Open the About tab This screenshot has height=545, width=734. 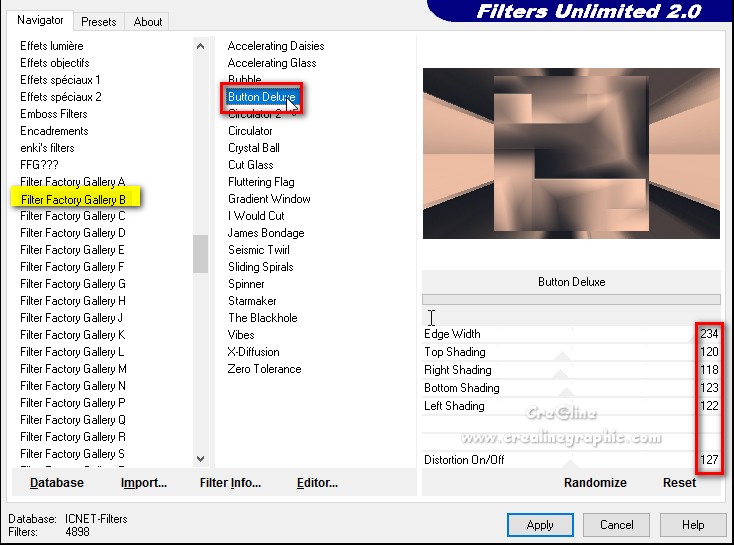point(148,21)
